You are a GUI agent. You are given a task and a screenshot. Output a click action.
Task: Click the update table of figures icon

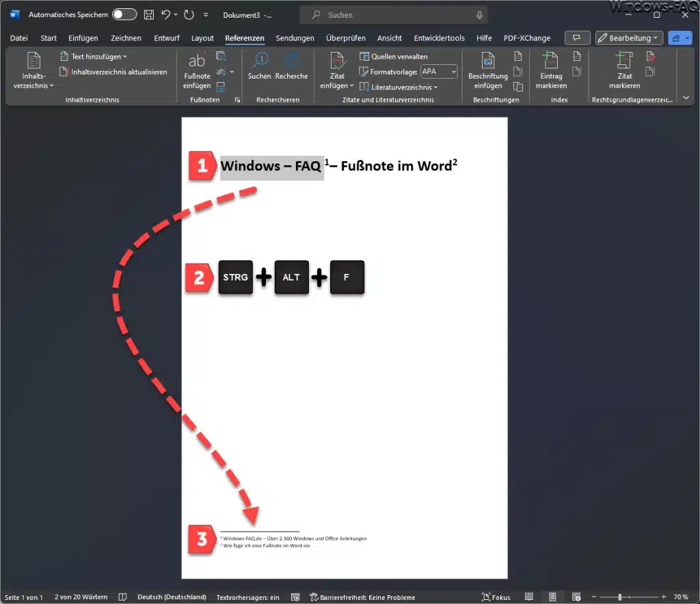[518, 71]
